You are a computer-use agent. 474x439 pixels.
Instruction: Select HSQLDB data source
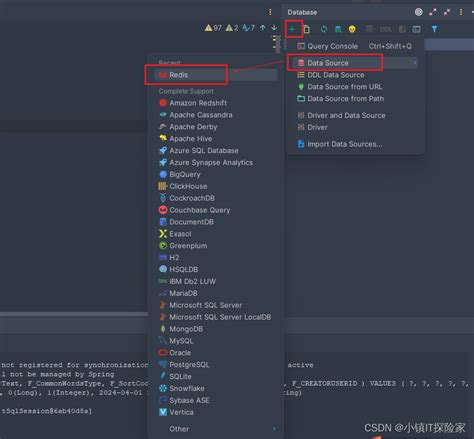coord(216,269)
